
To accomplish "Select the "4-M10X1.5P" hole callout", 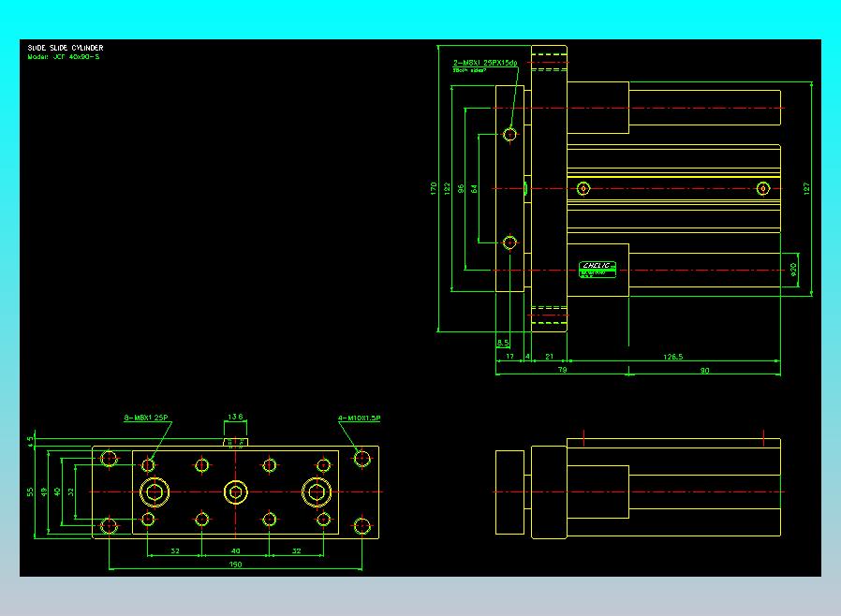I will coord(360,418).
